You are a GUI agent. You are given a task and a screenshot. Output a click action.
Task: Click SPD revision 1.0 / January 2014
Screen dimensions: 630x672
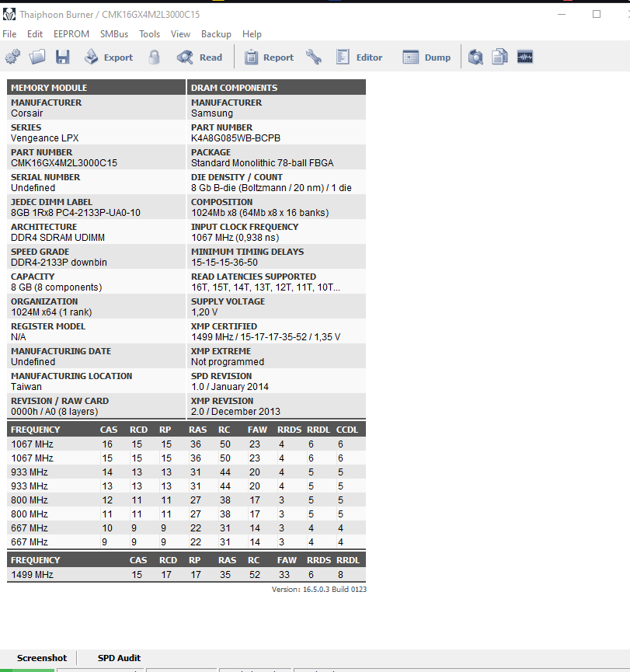point(230,387)
